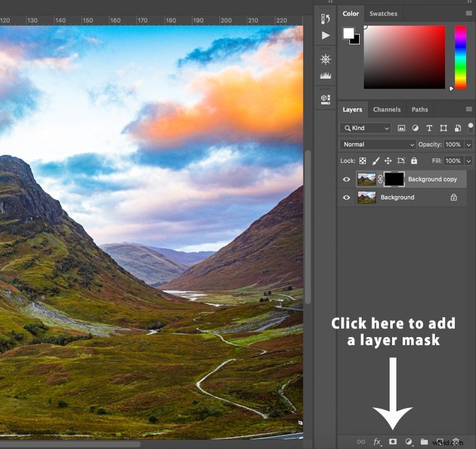
Task: Open the Kind filter dropdown
Action: 365,128
